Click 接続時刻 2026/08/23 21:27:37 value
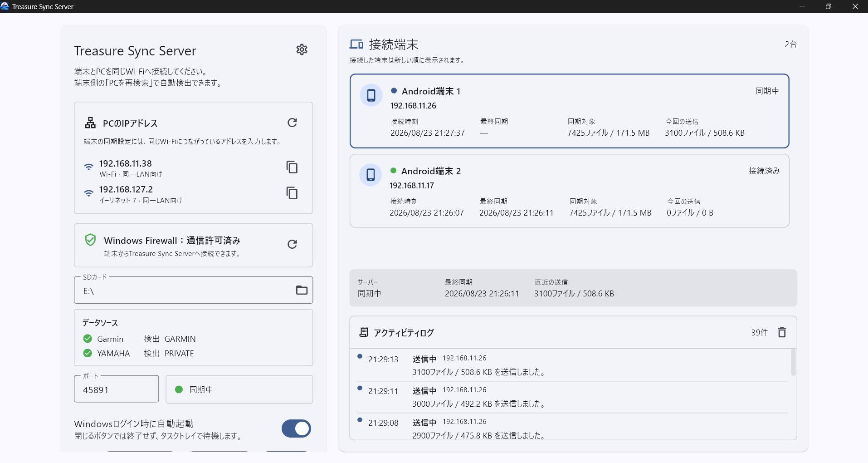The height and width of the screenshot is (463, 868). point(428,133)
